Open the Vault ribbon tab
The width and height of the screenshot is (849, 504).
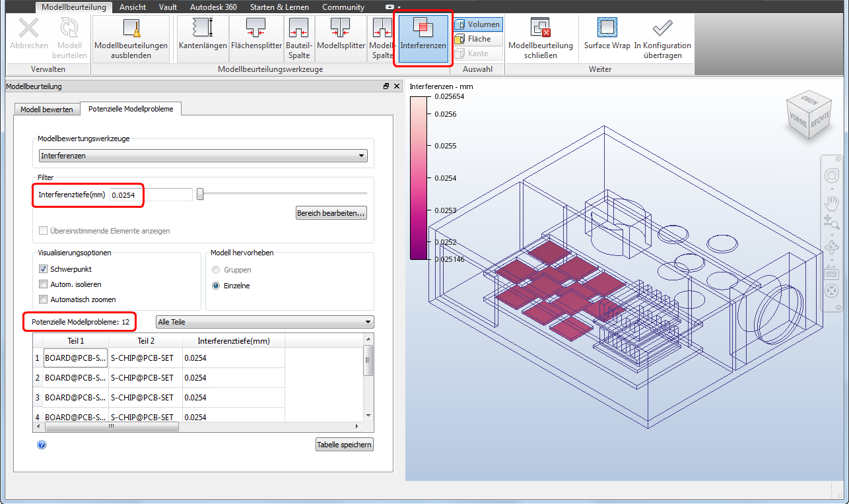[x=168, y=7]
